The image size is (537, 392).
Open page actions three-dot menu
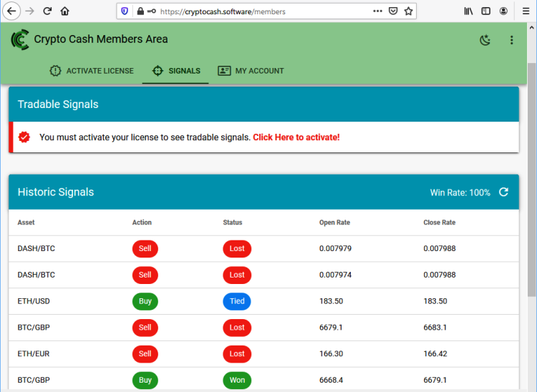(377, 11)
